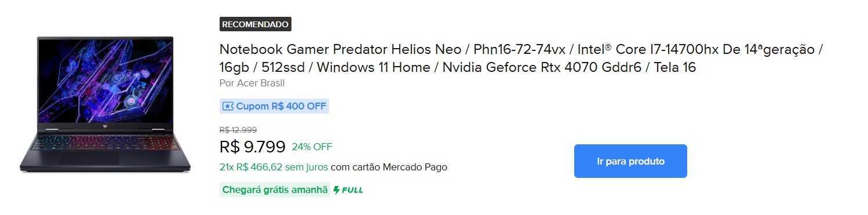Click the Ir para produto button
The width and height of the screenshot is (868, 215).
coord(630,161)
